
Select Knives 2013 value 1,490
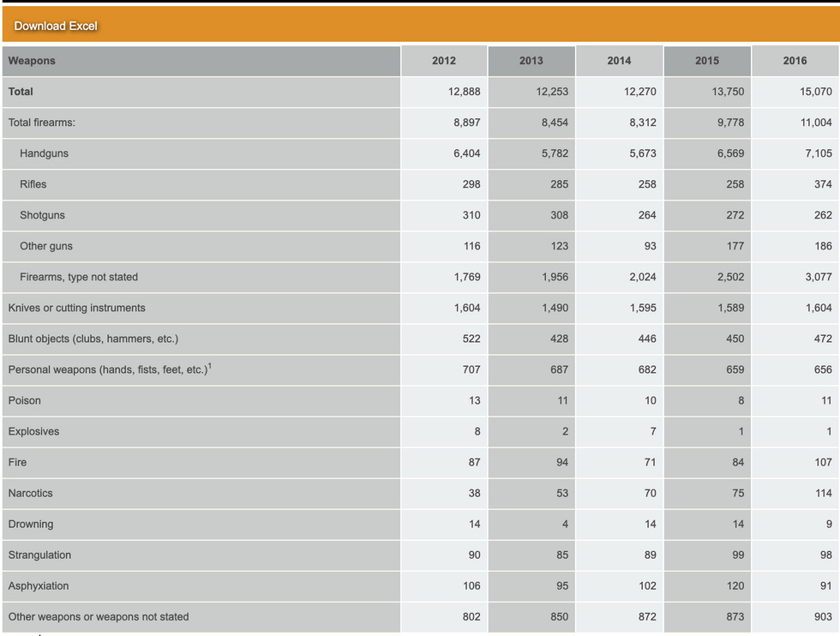[x=555, y=308]
